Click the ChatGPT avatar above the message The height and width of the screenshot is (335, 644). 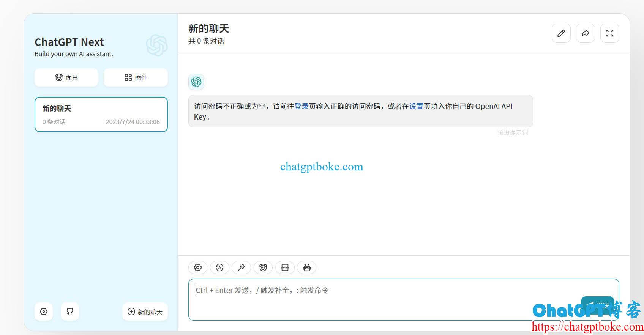(196, 82)
